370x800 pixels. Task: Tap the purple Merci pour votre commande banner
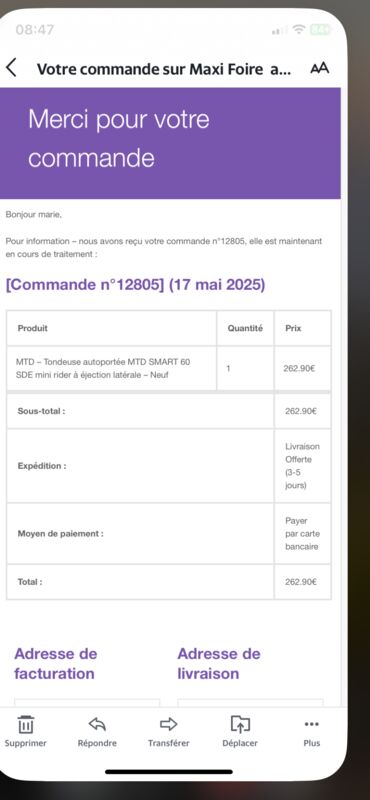pos(170,143)
